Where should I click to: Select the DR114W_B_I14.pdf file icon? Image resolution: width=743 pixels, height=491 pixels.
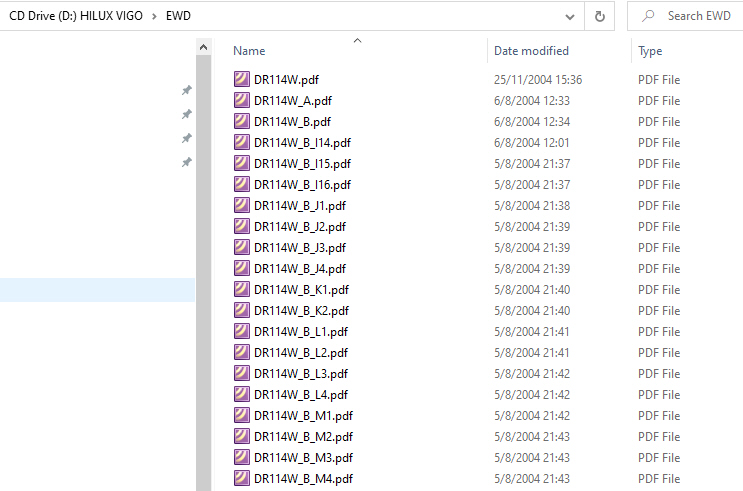pos(242,142)
